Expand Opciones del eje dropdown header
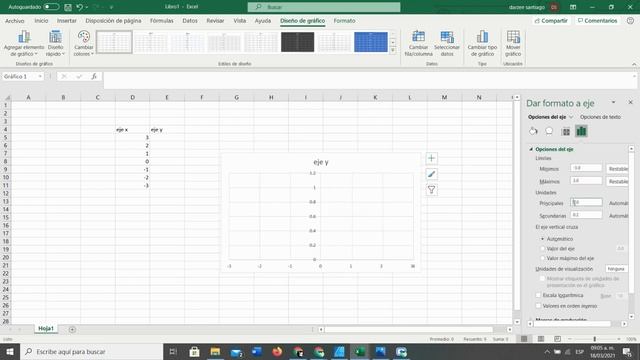The width and height of the screenshot is (640, 360). coord(550,117)
